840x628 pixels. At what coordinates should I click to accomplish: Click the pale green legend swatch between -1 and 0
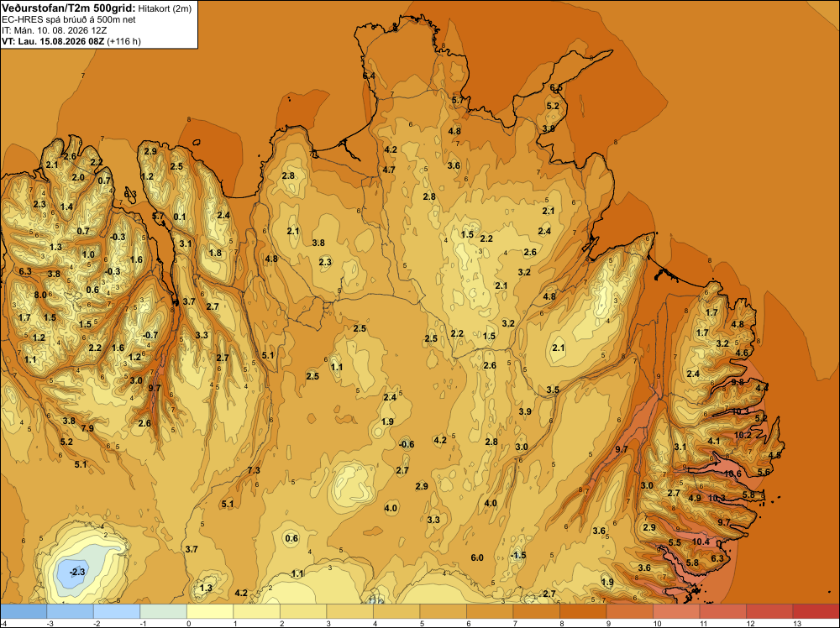164,611
